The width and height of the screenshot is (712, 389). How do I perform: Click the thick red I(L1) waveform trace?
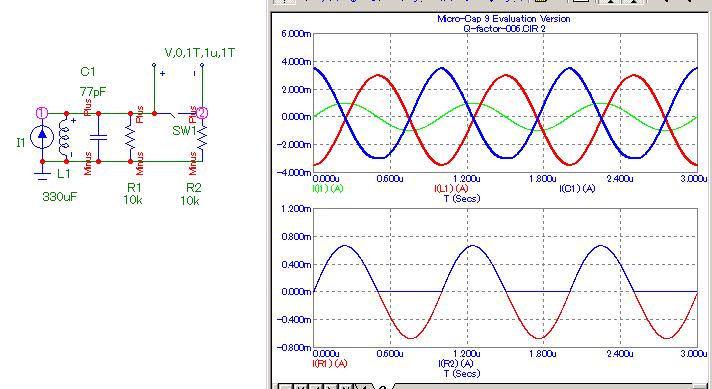(x=378, y=75)
